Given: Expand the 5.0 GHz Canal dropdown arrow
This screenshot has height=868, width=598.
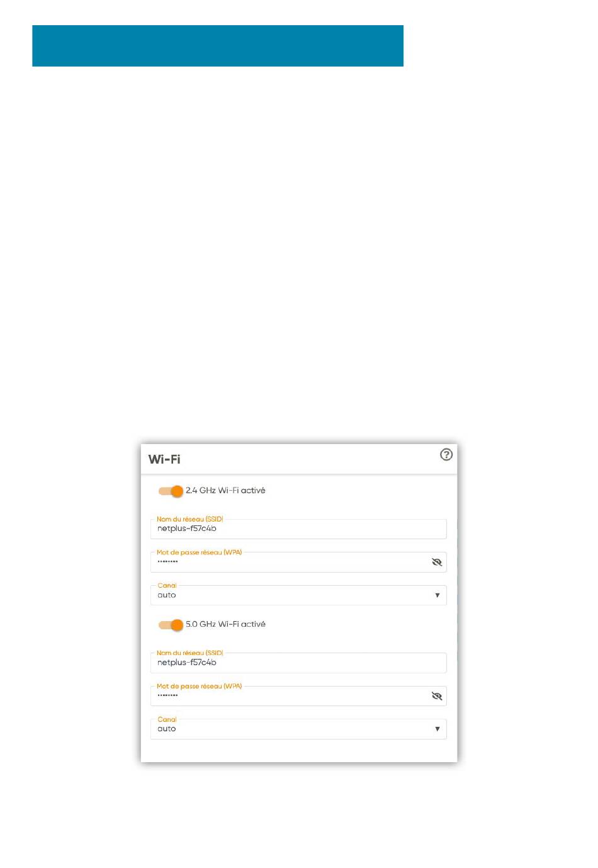Looking at the screenshot, I should coord(437,729).
